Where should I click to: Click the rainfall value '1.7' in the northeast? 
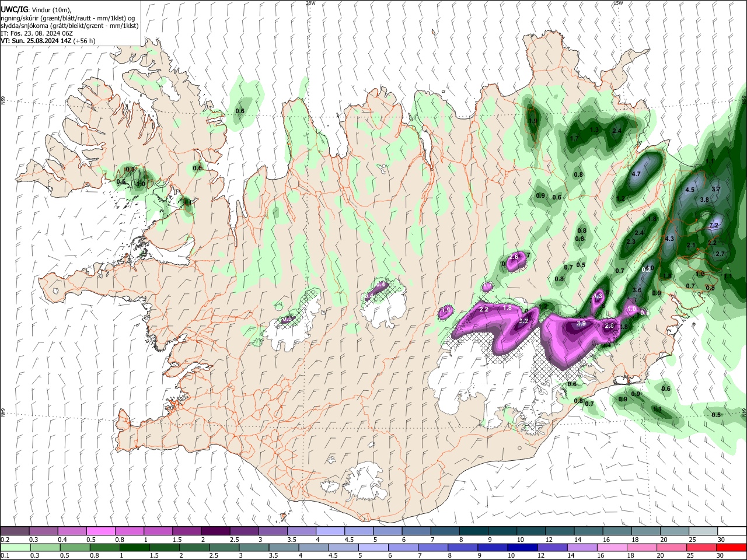(574, 138)
